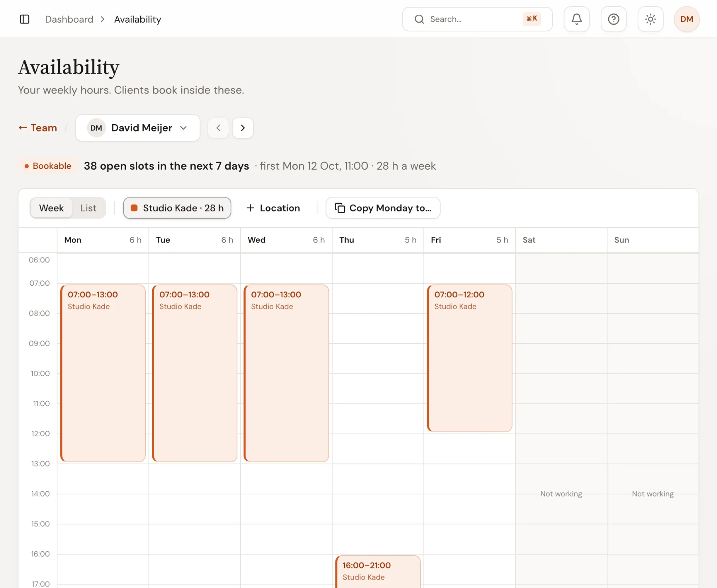Click the orange Studio Kade color swatch
This screenshot has height=588, width=717.
point(134,208)
